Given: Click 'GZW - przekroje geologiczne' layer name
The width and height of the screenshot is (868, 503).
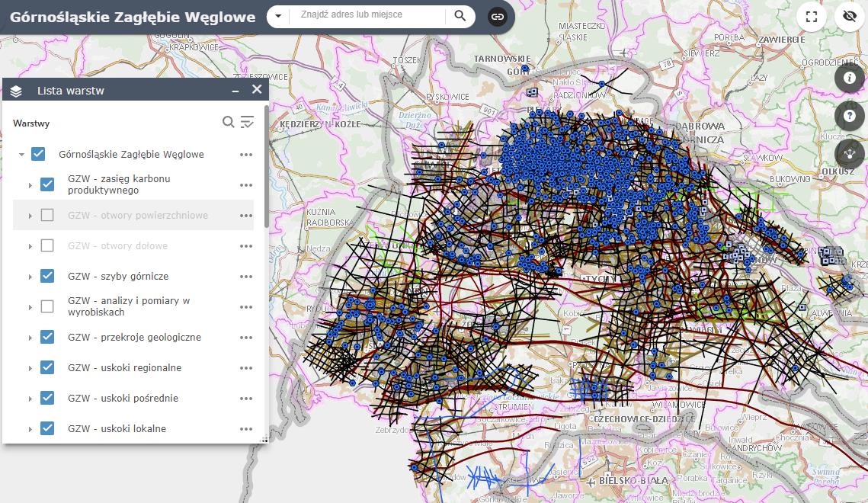Looking at the screenshot, I should 135,337.
